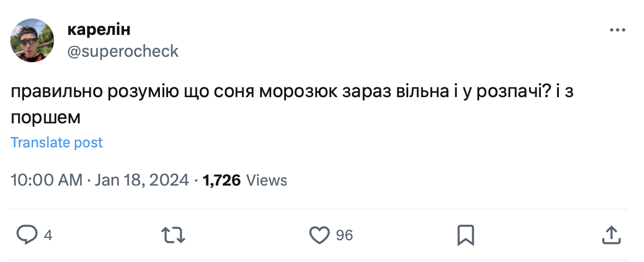Open the карелін display name profile link
Screen dimensions: 644x262
pyautogui.click(x=99, y=29)
